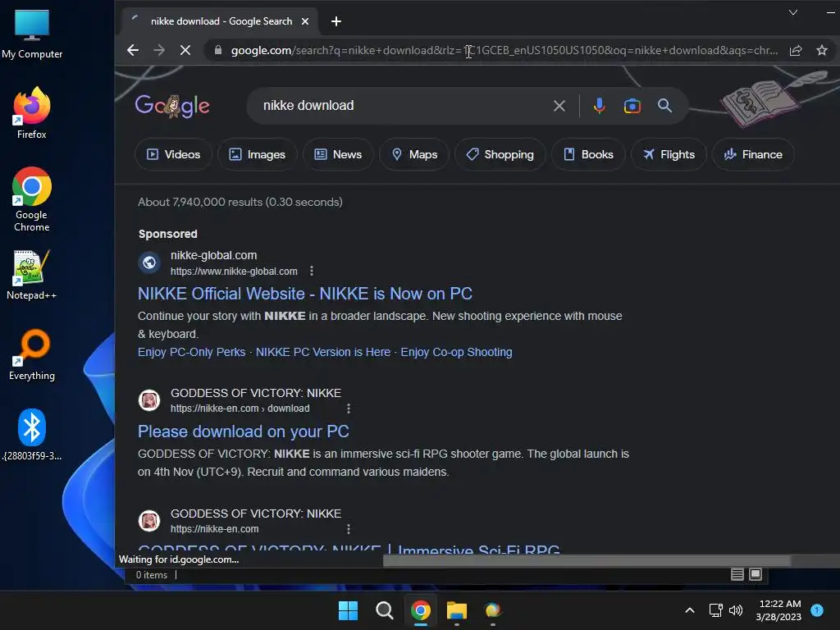
Task: Switch Explorer window to details view icon
Action: point(737,574)
